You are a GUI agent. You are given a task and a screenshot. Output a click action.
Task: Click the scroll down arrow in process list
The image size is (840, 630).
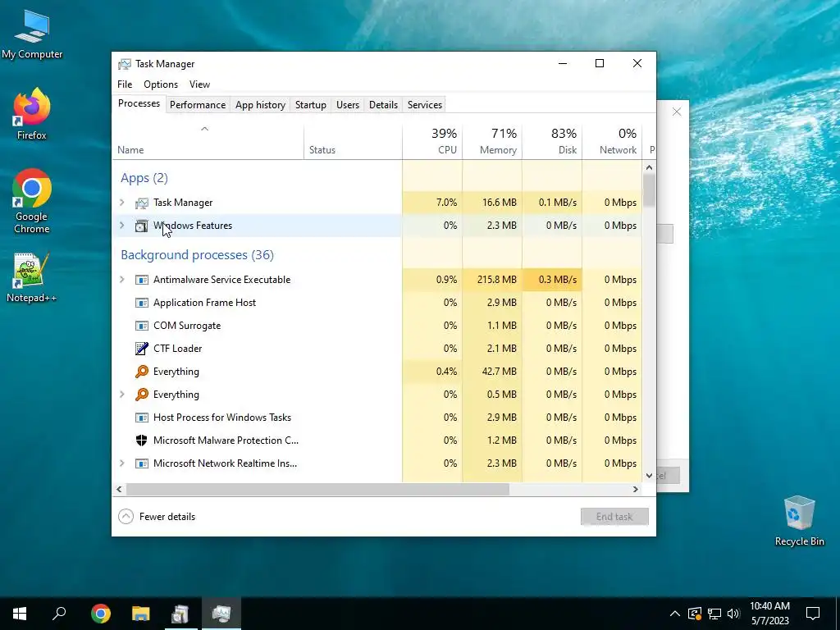click(650, 475)
